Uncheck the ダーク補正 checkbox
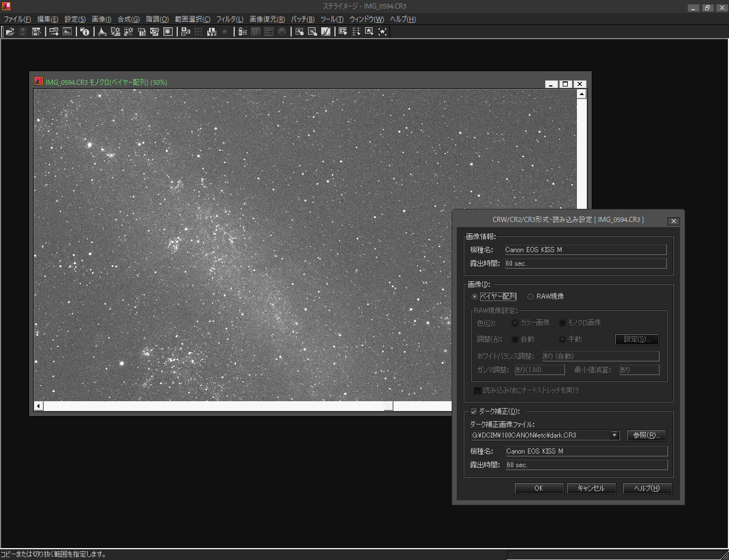Image resolution: width=729 pixels, height=560 pixels. coord(473,411)
